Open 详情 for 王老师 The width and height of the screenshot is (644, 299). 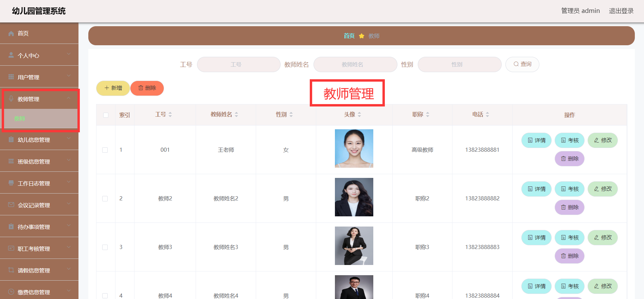(x=536, y=140)
